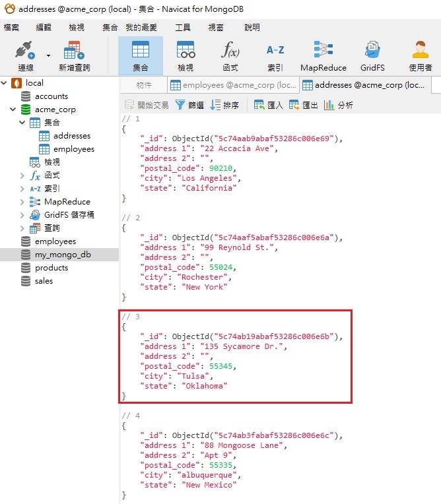Expand the GridFS 儲存桶 tree node
The height and width of the screenshot is (504, 441).
[24, 215]
